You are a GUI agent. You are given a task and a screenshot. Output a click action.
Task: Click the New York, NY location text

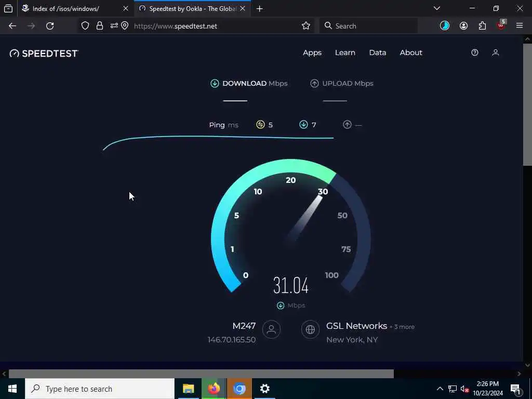point(352,340)
